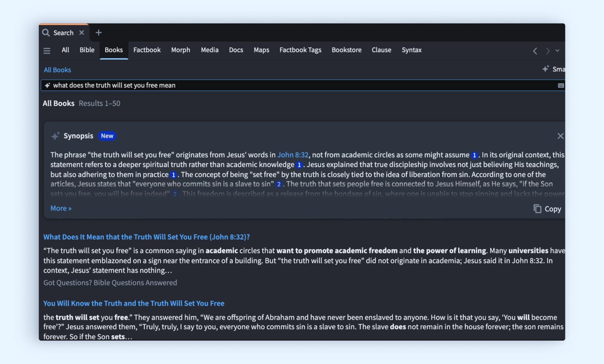Screen dimensions: 604x364
Task: Select the All search tab
Action: [x=65, y=50]
